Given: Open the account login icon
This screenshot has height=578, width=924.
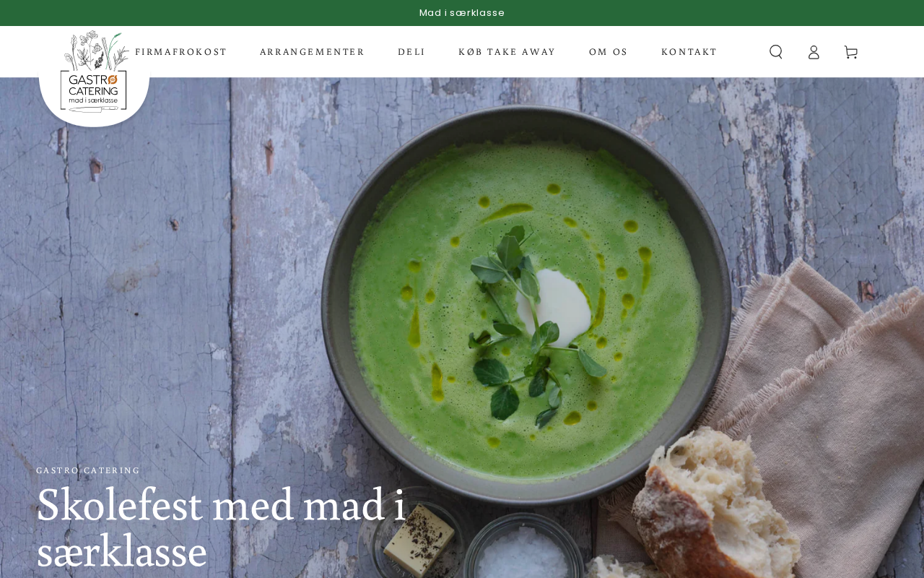Looking at the screenshot, I should pos(814,52).
